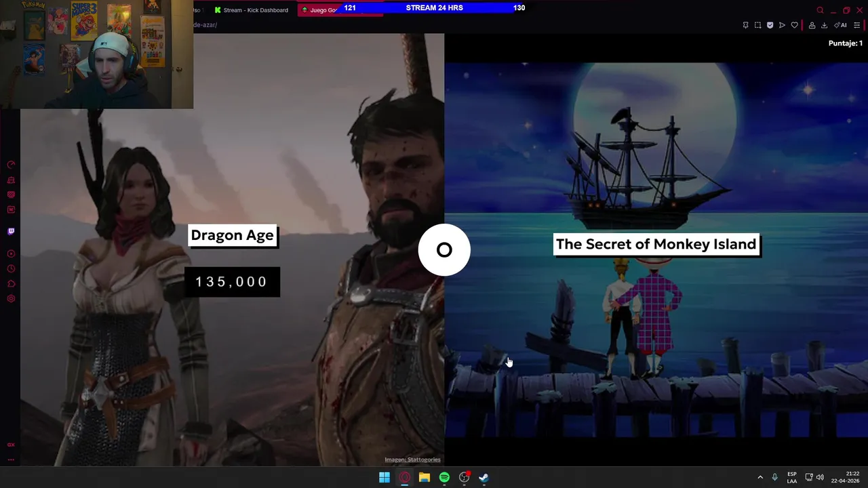The width and height of the screenshot is (868, 488).
Task: Open Spotify from the taskbar
Action: (444, 478)
